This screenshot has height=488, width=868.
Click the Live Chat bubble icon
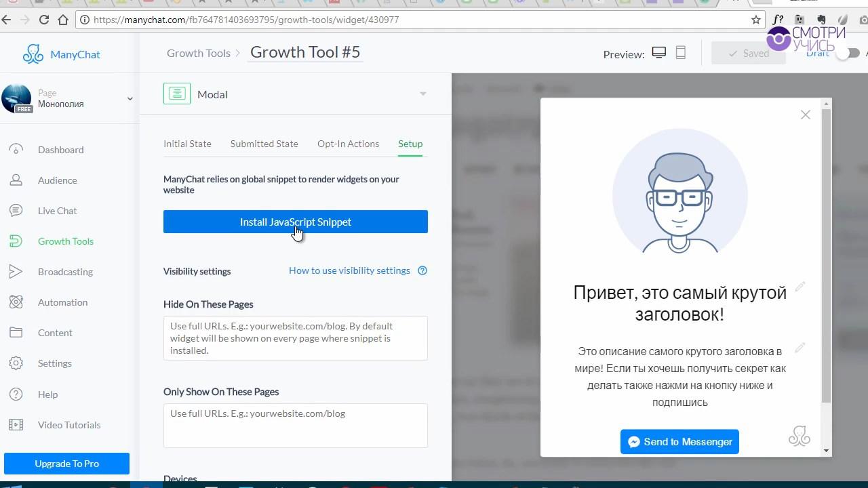point(16,210)
